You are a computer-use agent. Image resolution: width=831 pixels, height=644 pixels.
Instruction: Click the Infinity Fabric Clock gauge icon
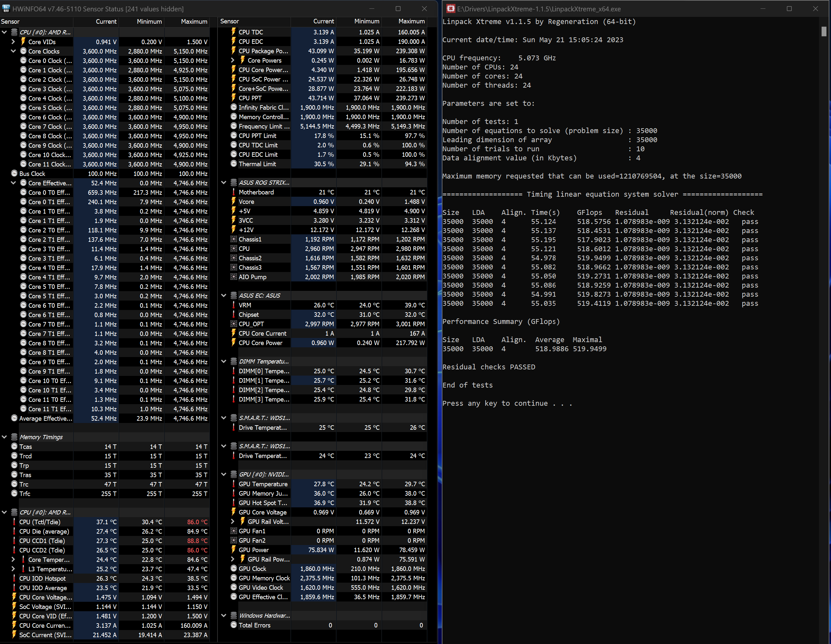point(234,107)
